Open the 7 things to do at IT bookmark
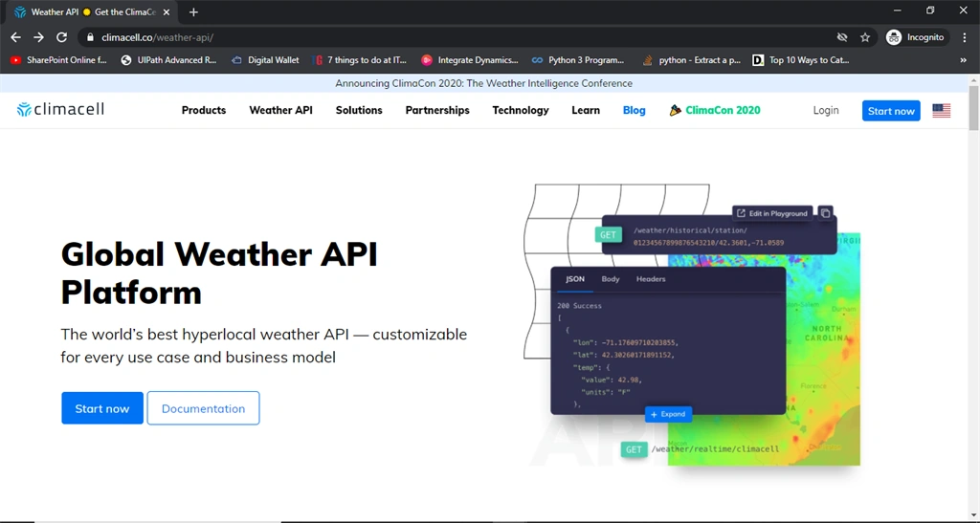Viewport: 980px width, 523px height. coord(360,60)
